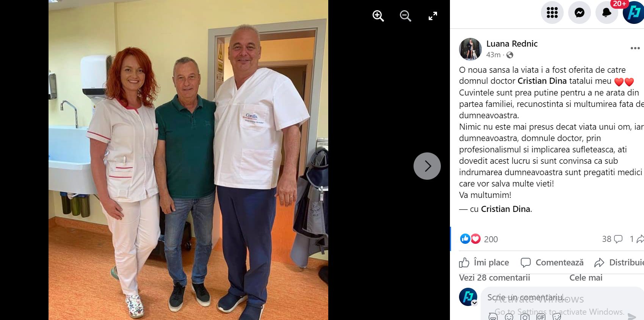The width and height of the screenshot is (644, 320).
Task: Zoom in on the photo
Action: click(378, 16)
